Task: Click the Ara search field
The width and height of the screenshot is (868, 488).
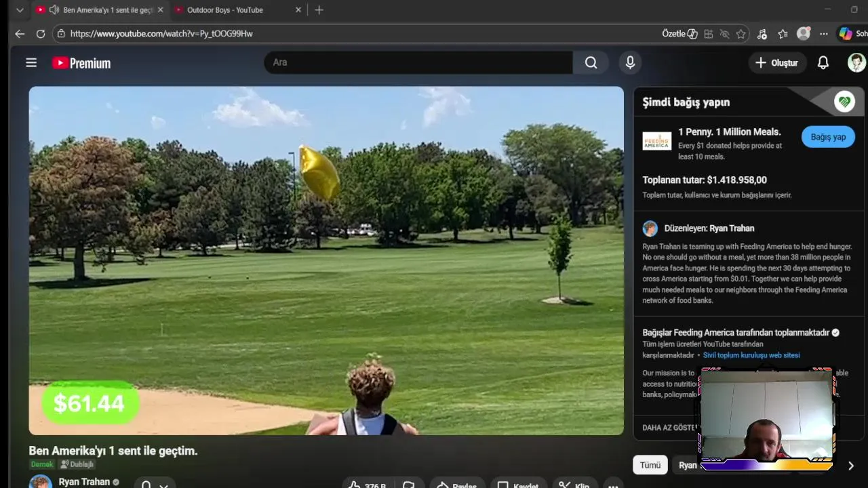Action: 418,62
